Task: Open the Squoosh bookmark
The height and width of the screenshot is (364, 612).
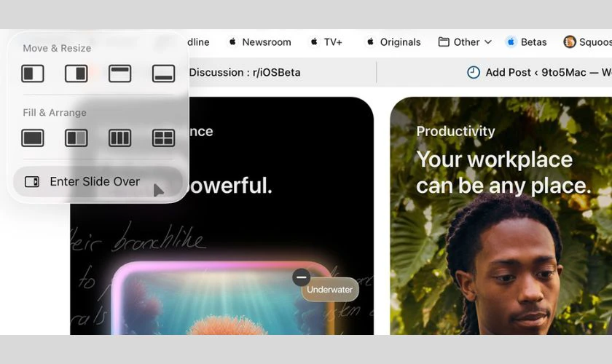Action: [x=587, y=42]
